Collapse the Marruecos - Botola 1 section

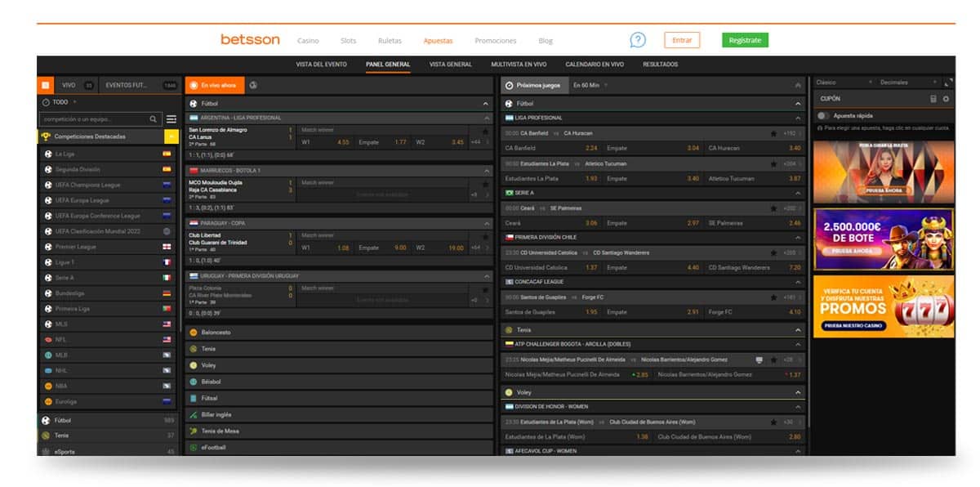pos(486,170)
